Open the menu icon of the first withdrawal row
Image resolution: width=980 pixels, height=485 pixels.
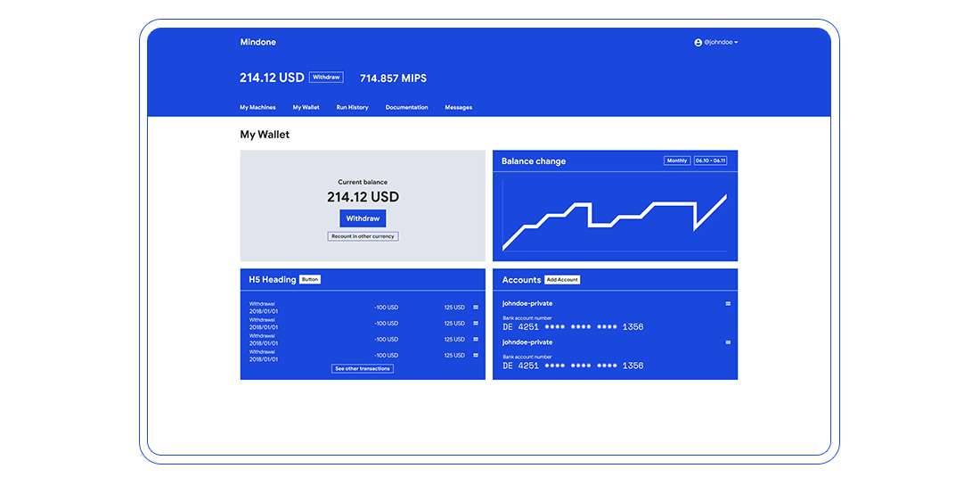point(476,308)
